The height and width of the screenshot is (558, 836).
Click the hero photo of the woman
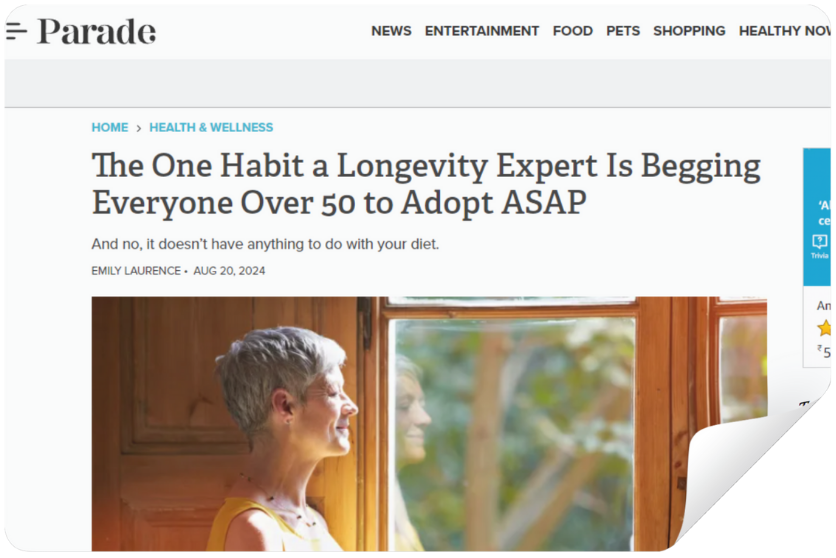tap(429, 424)
